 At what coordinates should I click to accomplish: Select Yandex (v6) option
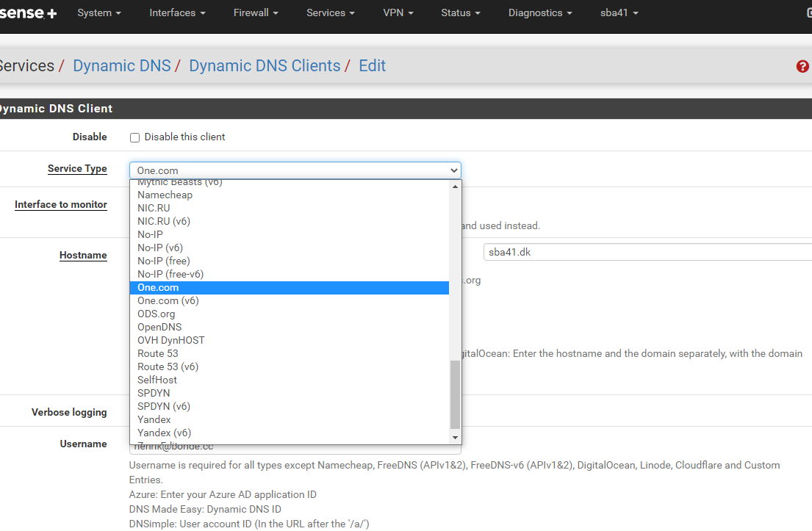pyautogui.click(x=289, y=433)
